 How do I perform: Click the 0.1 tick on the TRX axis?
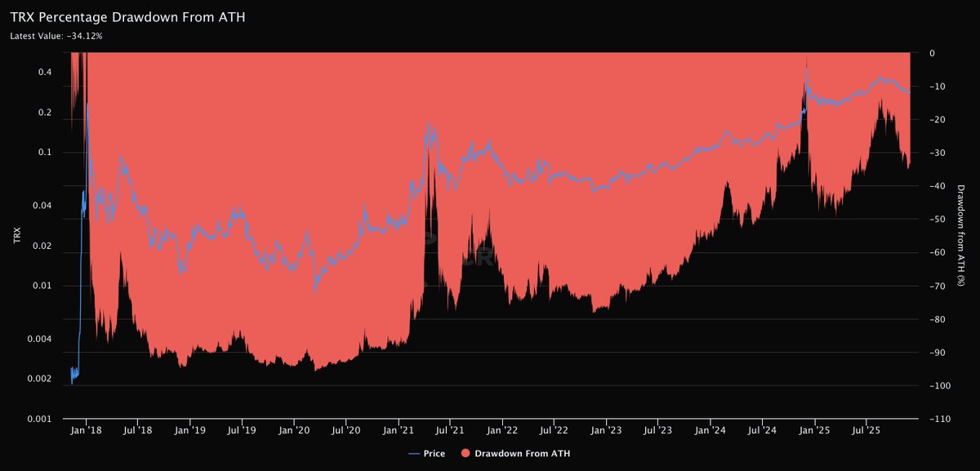click(x=46, y=153)
